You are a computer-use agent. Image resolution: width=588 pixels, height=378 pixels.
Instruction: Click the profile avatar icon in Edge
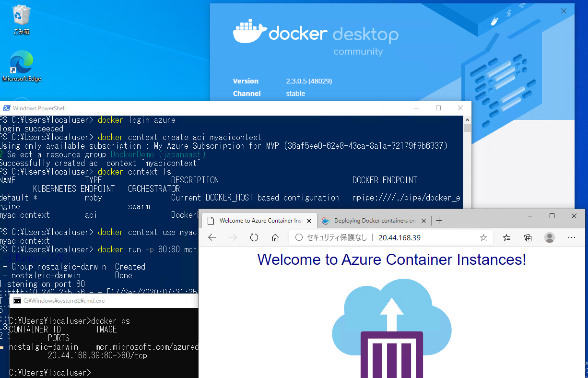tap(550, 237)
